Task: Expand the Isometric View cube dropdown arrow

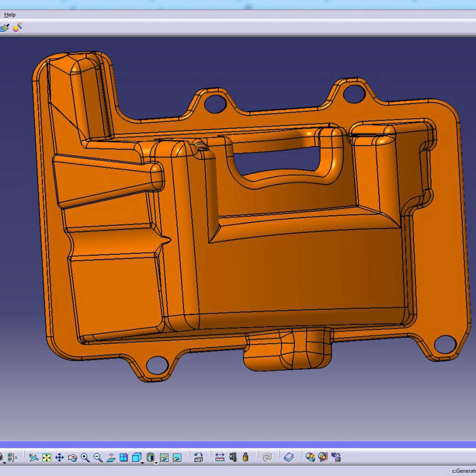Action: (x=142, y=463)
